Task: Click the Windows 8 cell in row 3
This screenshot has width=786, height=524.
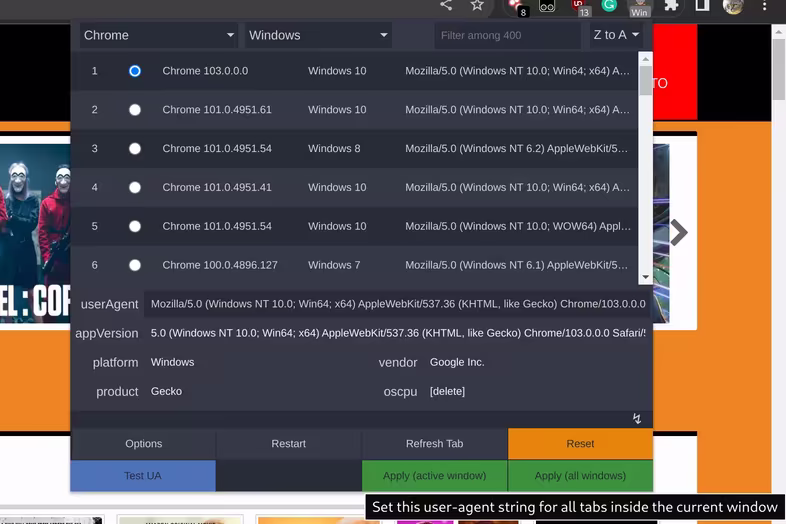Action: pos(334,148)
